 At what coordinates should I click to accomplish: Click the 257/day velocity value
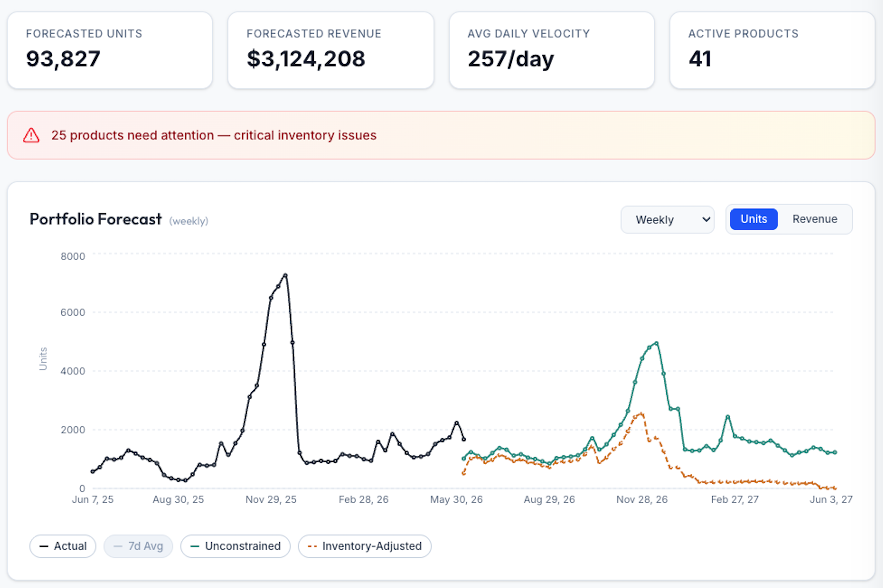510,59
